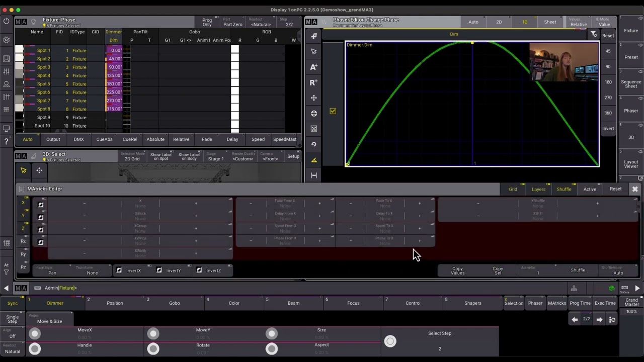Switch Phaser Editor to 2D view
644x362 pixels.
[499, 22]
